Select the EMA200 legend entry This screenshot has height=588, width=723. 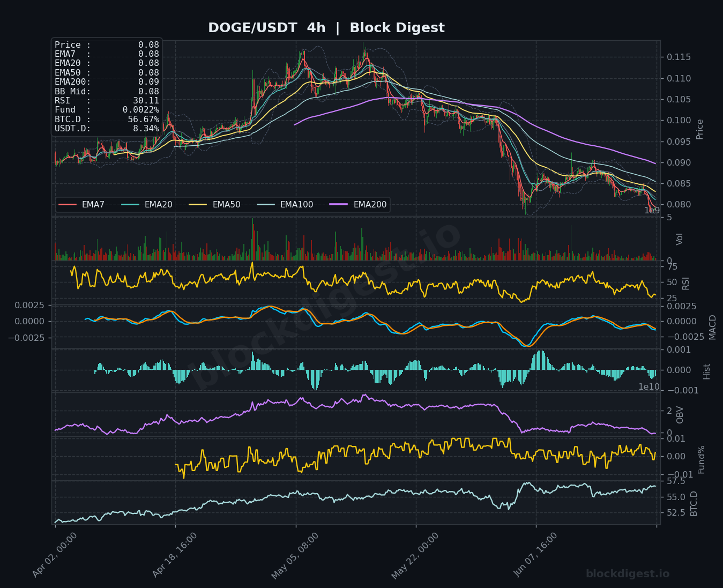(359, 205)
